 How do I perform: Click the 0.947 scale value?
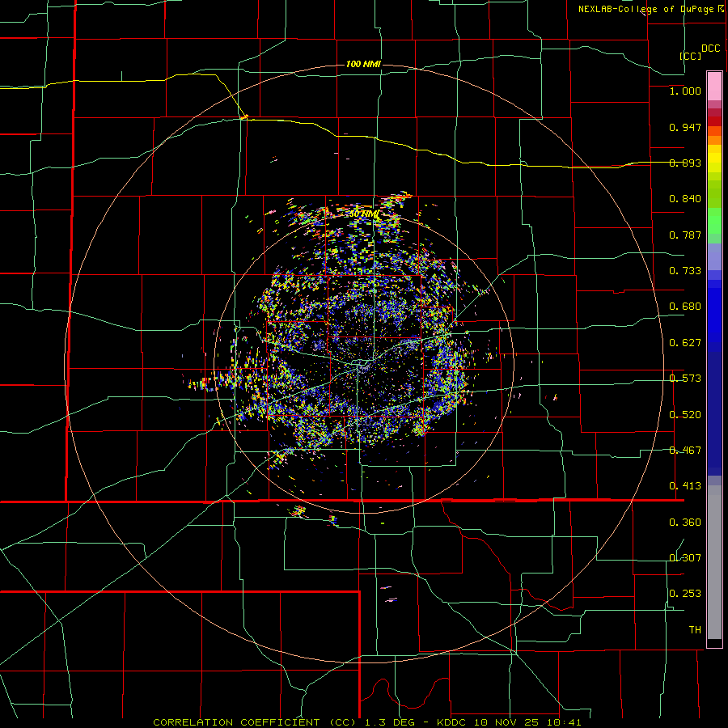coord(685,127)
